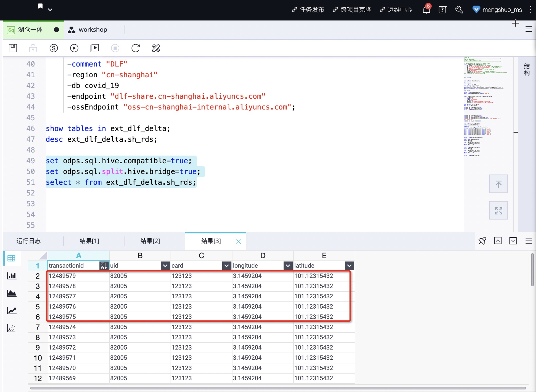Click the 101.12315432 cell in row 12

(x=324, y=378)
